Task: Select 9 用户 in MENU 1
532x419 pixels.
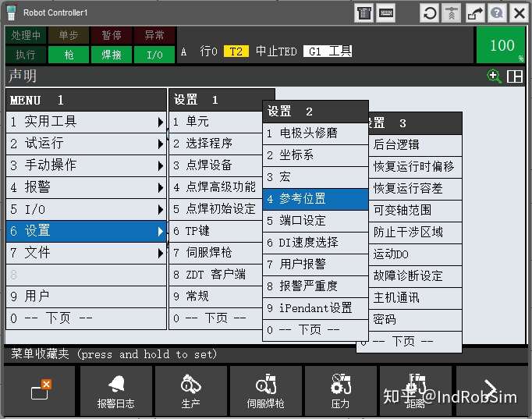Action: (x=86, y=296)
